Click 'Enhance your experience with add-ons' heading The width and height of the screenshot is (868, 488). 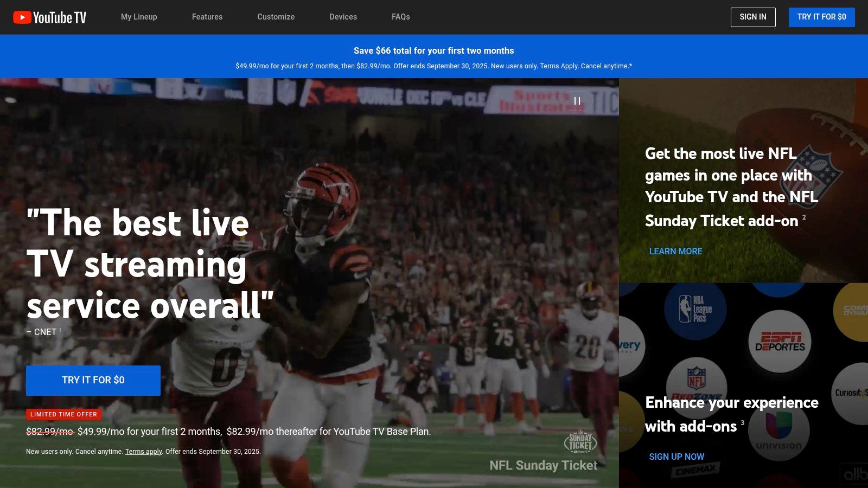[x=731, y=414]
